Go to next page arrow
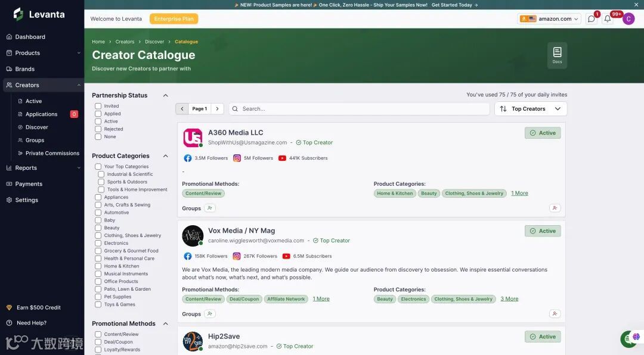 (217, 109)
